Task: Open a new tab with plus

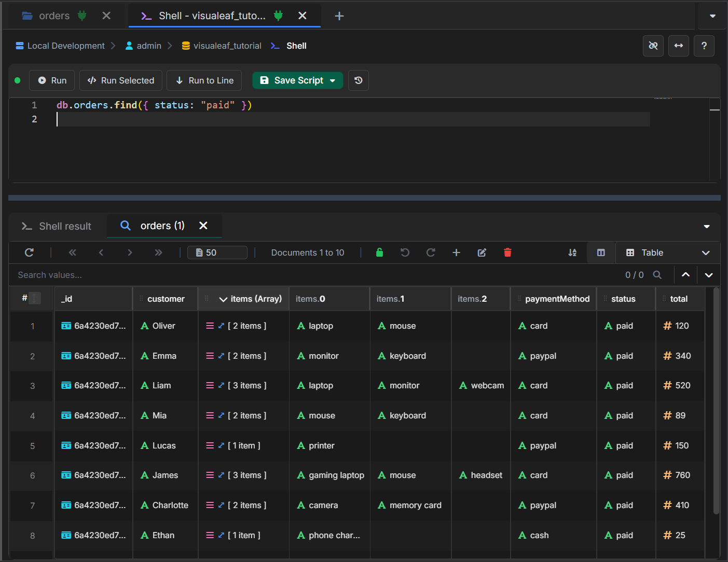Action: [339, 16]
